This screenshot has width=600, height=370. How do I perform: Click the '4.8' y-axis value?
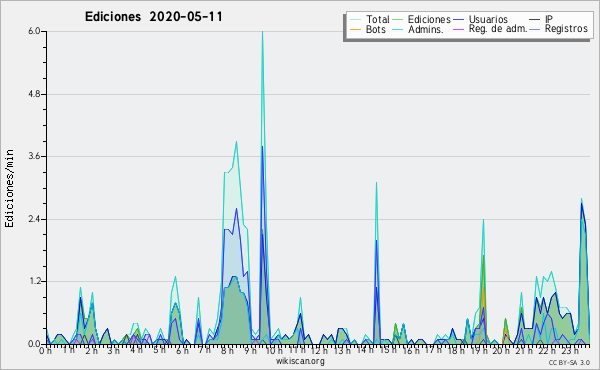click(34, 94)
